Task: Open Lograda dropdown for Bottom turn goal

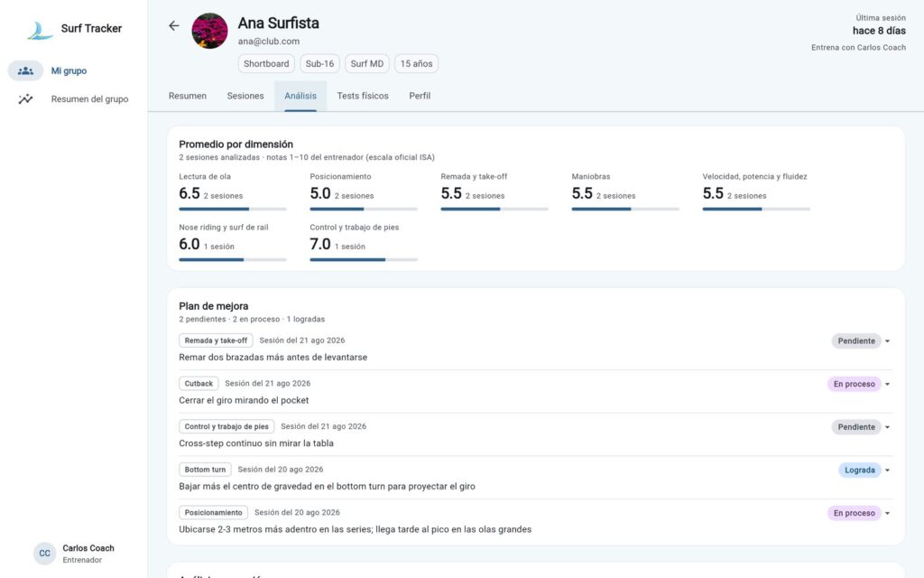Action: 864,470
